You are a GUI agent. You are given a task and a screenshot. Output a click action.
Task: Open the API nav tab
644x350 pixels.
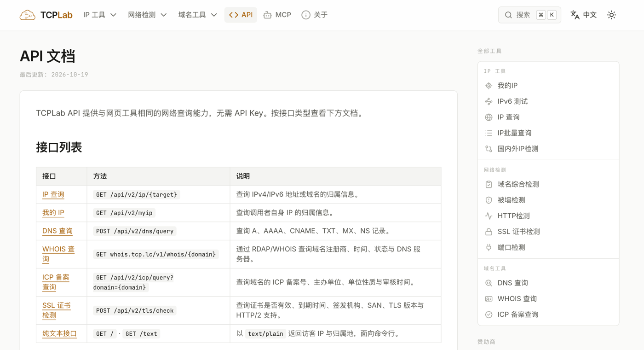click(x=241, y=15)
